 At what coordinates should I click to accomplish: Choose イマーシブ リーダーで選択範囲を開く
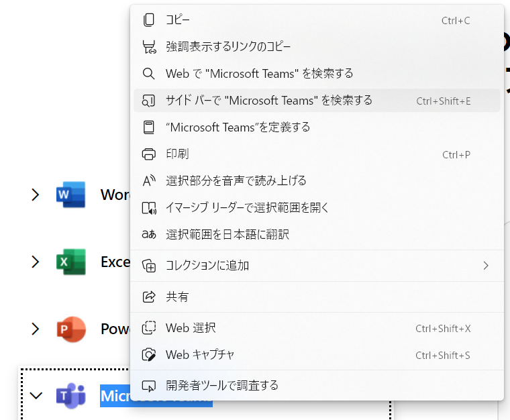[317, 208]
